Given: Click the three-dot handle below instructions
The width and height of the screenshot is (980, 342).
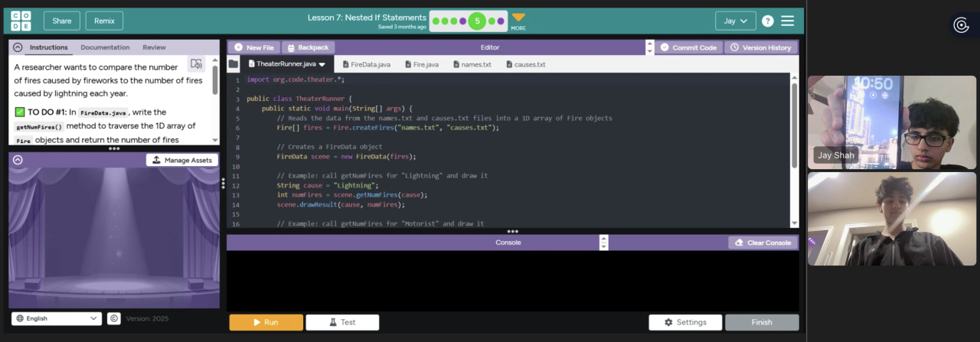Looking at the screenshot, I should pyautogui.click(x=114, y=148).
